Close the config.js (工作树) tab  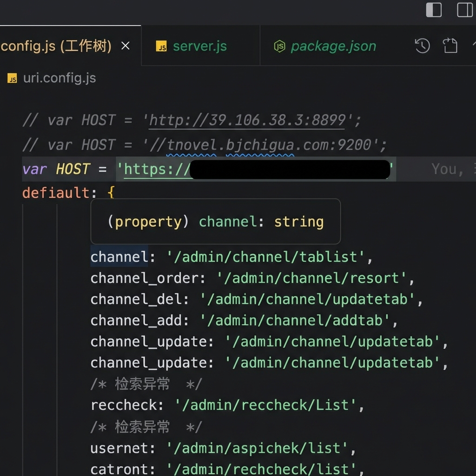[x=125, y=46]
